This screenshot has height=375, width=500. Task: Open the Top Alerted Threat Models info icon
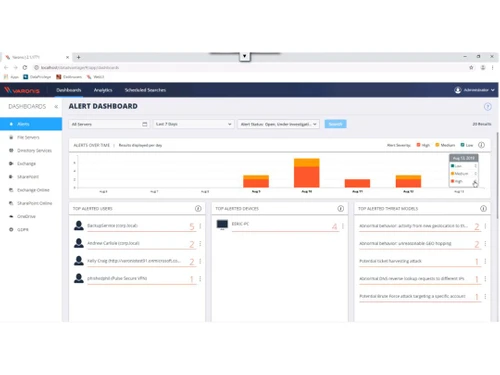(483, 209)
